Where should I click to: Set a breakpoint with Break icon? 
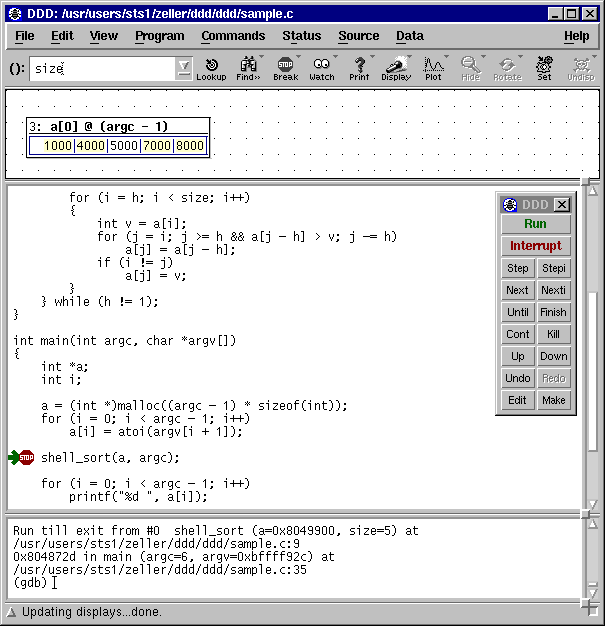coord(286,69)
